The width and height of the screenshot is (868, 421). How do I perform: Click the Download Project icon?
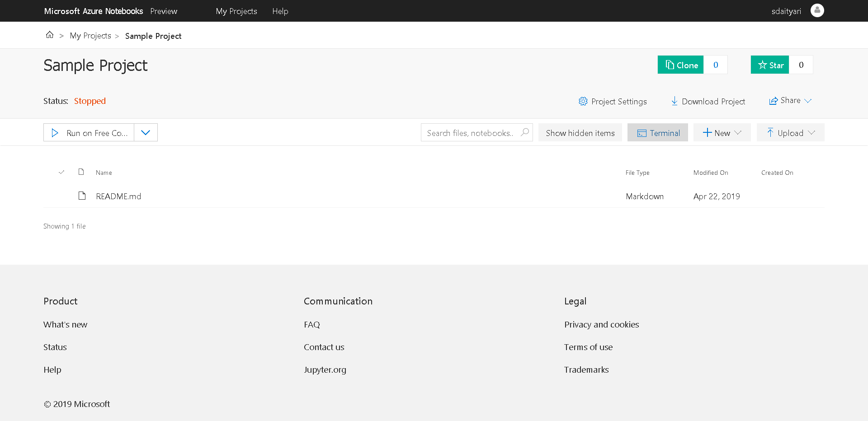point(675,101)
